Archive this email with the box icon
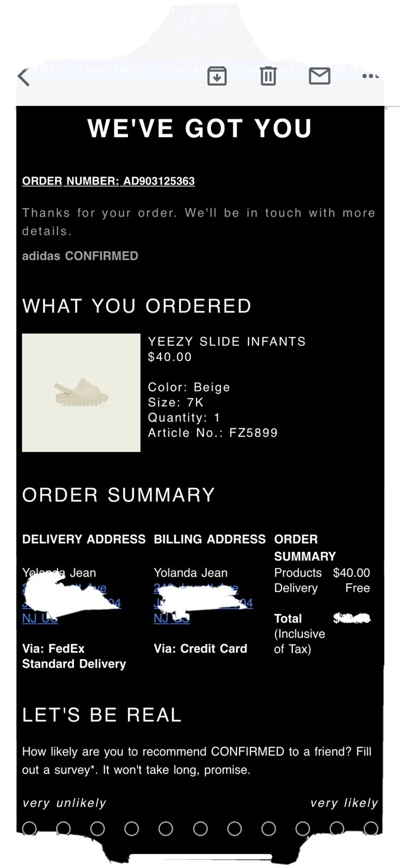This screenshot has height=868, width=401. pos(217,76)
